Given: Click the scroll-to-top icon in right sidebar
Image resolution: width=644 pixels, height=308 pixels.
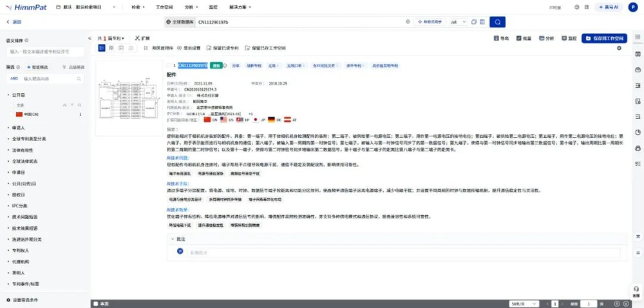Looking at the screenshot, I should click(x=638, y=237).
